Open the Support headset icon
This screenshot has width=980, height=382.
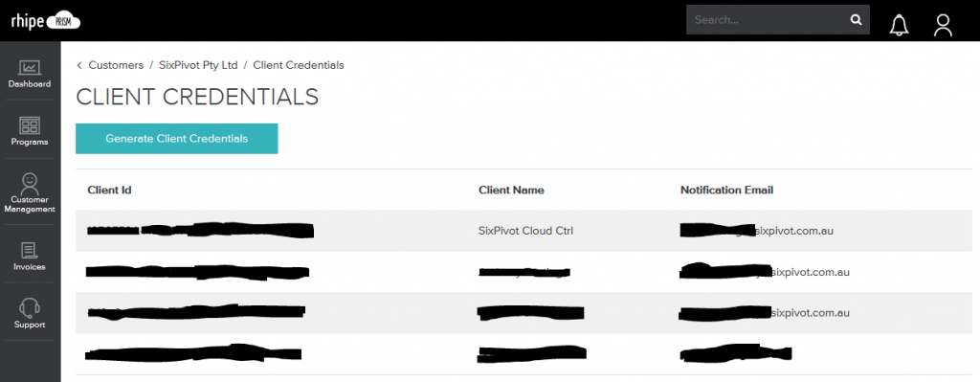tap(30, 308)
